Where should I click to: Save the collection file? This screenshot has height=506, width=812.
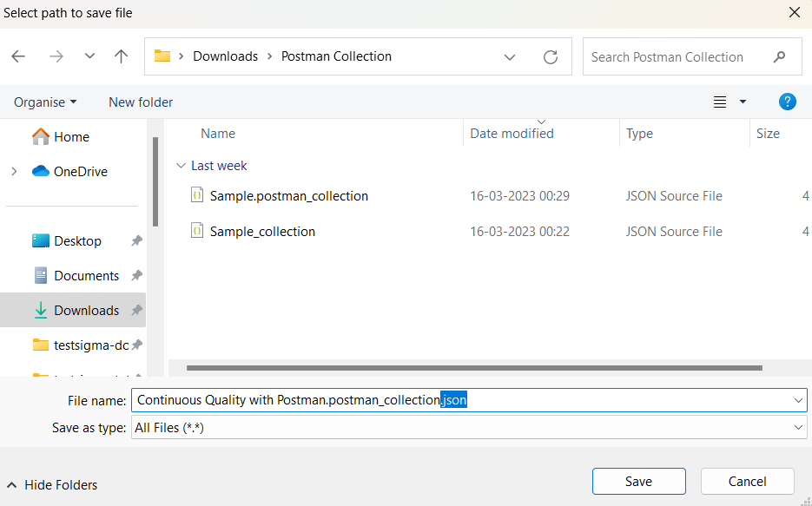pyautogui.click(x=639, y=481)
